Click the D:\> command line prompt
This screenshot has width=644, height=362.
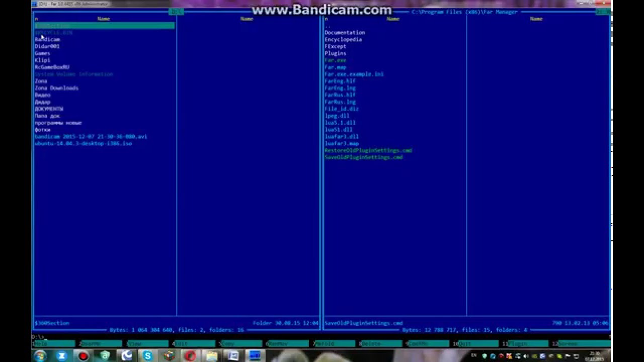coord(39,337)
